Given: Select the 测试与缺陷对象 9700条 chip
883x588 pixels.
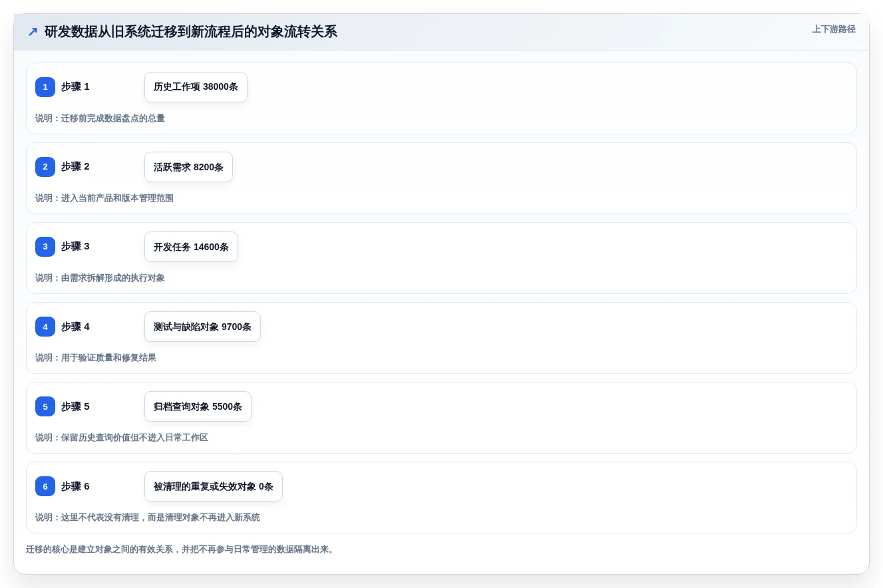Looking at the screenshot, I should [202, 327].
